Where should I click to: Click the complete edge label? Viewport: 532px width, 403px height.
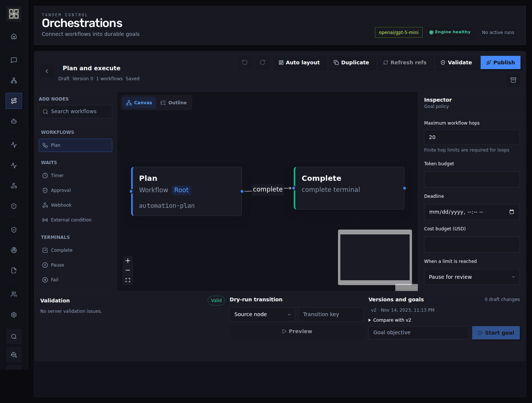267,189
